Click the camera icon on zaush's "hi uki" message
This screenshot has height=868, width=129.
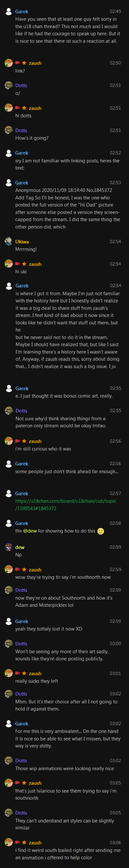18,264
